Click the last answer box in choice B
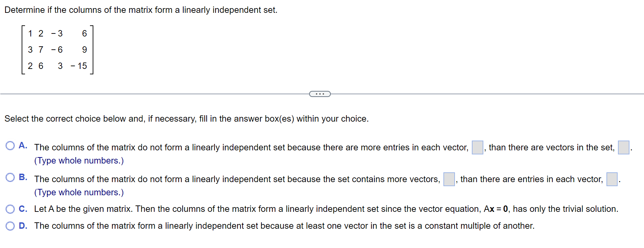 pos(613,179)
